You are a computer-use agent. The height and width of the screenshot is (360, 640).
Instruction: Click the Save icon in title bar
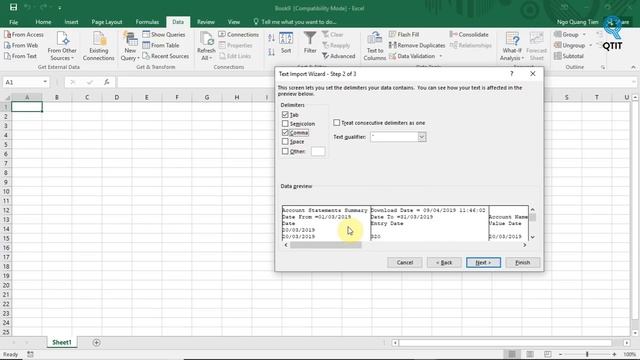(13, 7)
